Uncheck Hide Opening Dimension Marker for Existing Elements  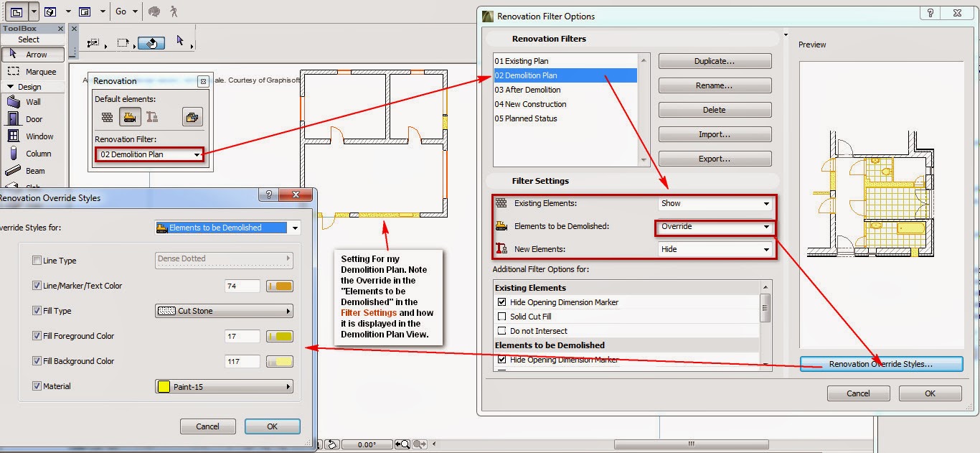click(x=501, y=302)
